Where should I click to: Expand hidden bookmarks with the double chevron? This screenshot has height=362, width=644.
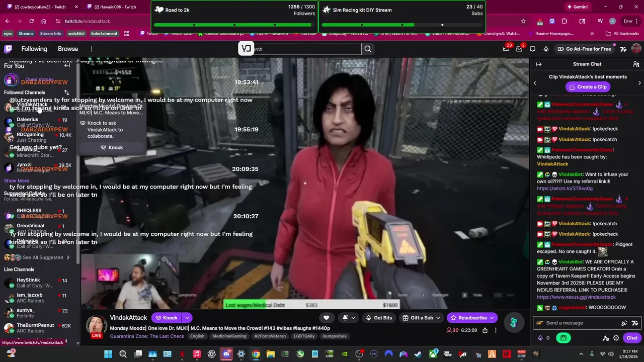(x=592, y=34)
